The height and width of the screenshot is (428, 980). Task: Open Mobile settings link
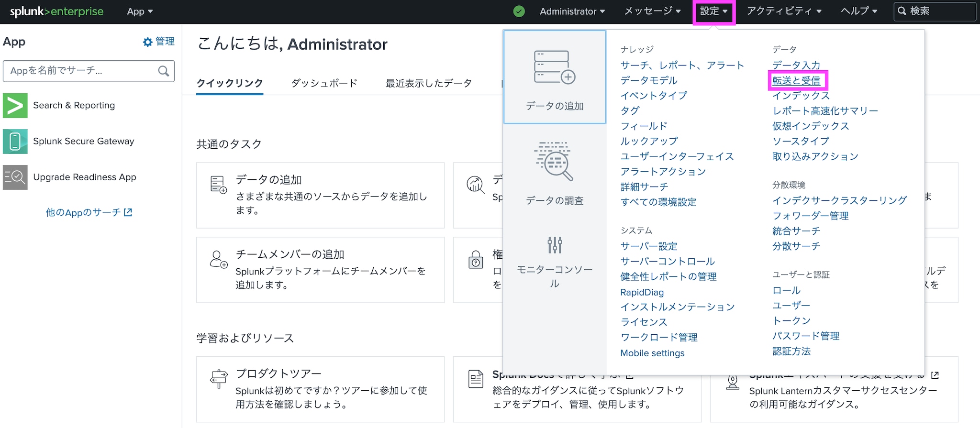(652, 353)
